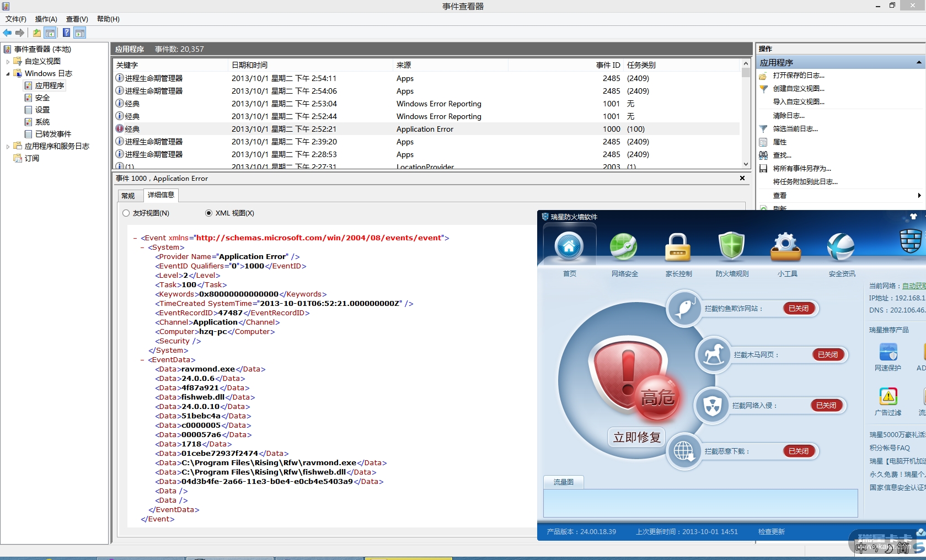Open the 首页 home icon in Rising firewall
Screen dimensions: 926x560
point(569,247)
